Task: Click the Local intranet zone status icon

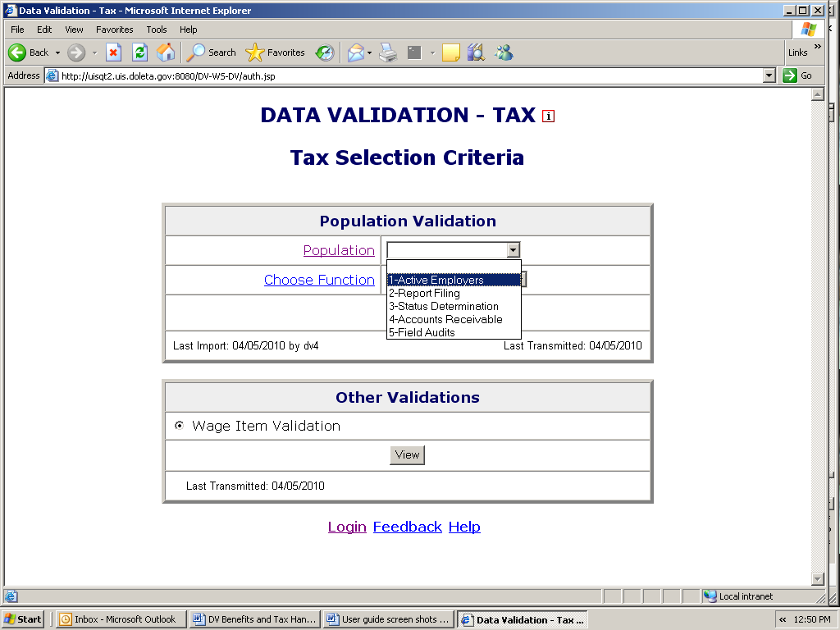Action: click(710, 596)
